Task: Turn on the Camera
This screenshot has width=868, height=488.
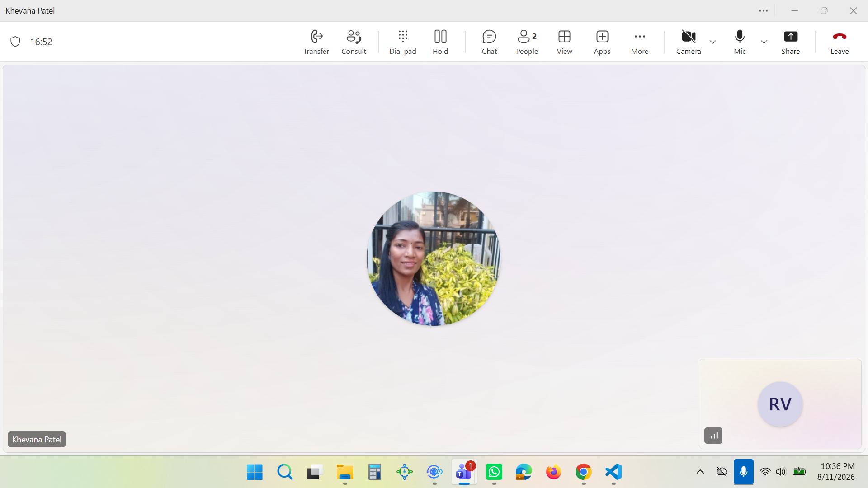Action: pos(688,42)
